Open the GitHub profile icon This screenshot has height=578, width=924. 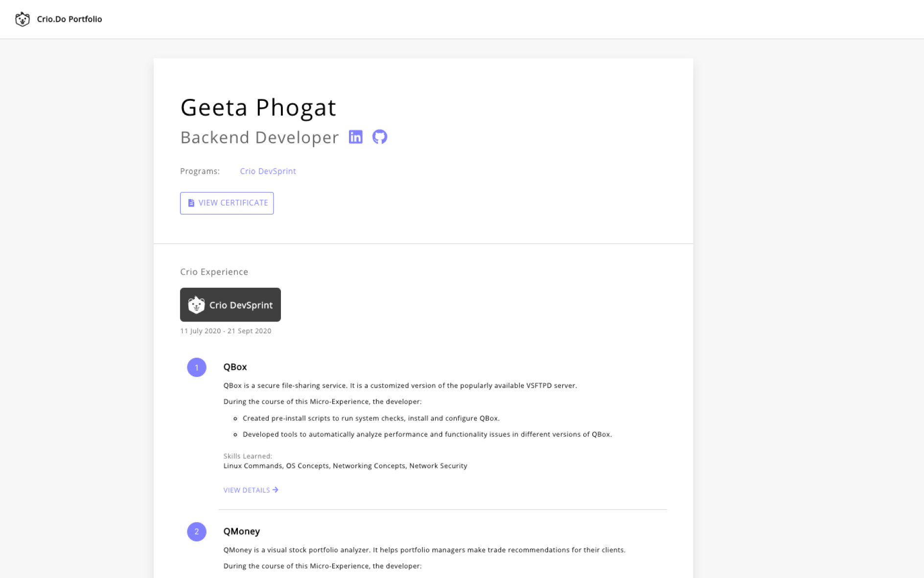point(380,137)
